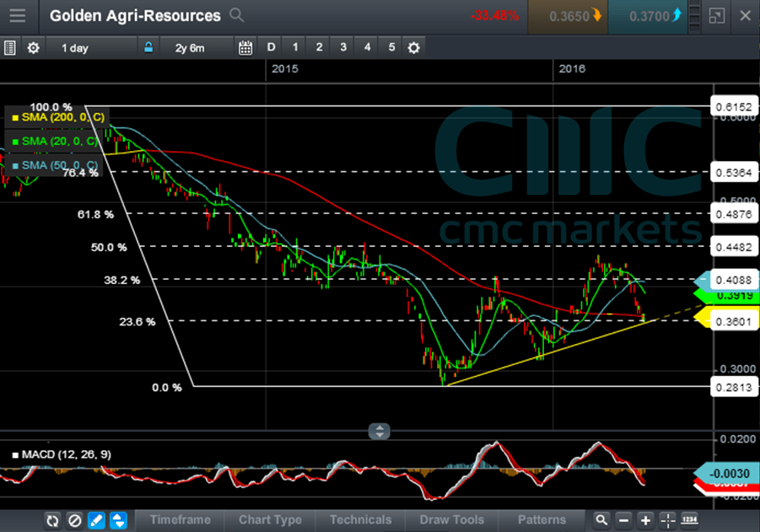Viewport: 760px width, 532px height.
Task: Toggle the crosshair cursor icon
Action: tap(668, 520)
